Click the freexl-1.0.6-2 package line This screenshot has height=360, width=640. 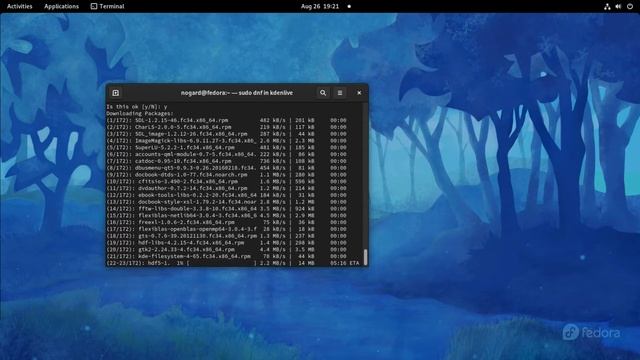pos(227,222)
